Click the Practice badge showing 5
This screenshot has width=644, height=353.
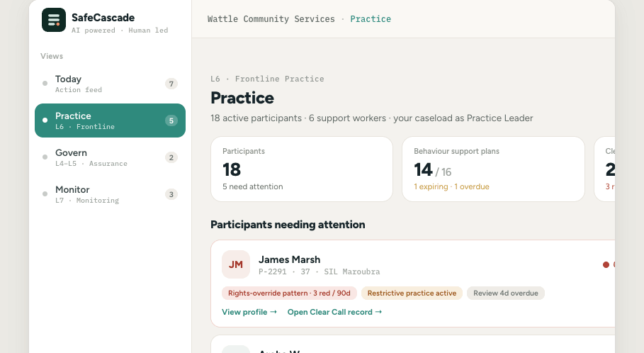(171, 121)
